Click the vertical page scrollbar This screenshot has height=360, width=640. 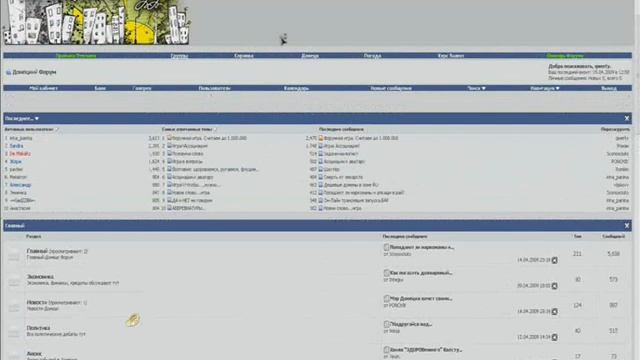(637, 180)
